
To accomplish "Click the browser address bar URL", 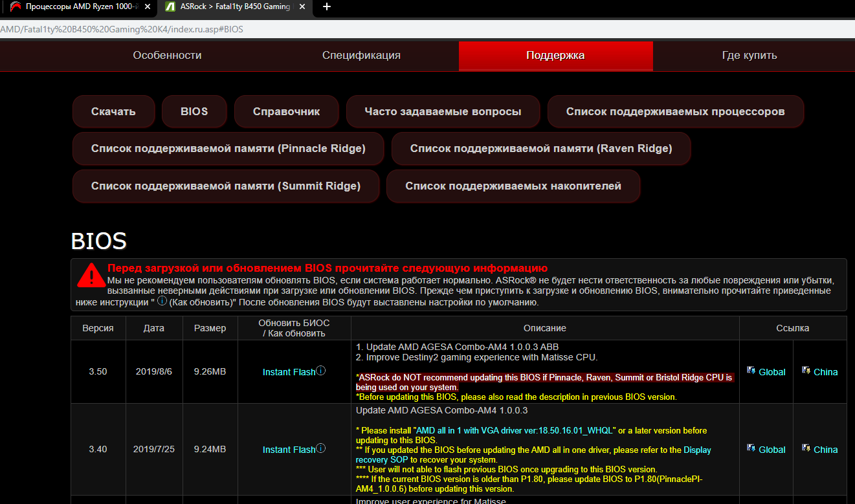I will coord(122,30).
